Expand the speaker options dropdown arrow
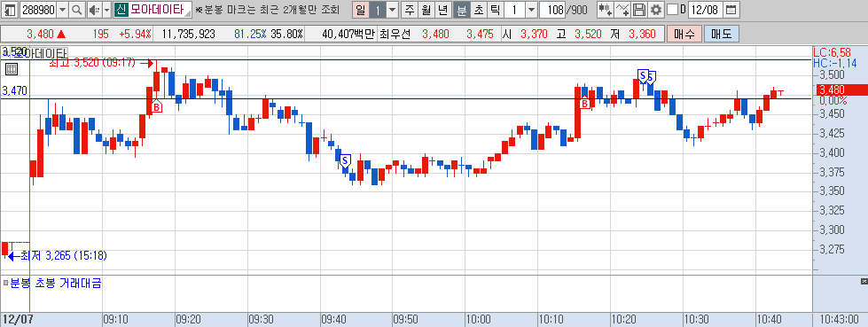 point(107,10)
